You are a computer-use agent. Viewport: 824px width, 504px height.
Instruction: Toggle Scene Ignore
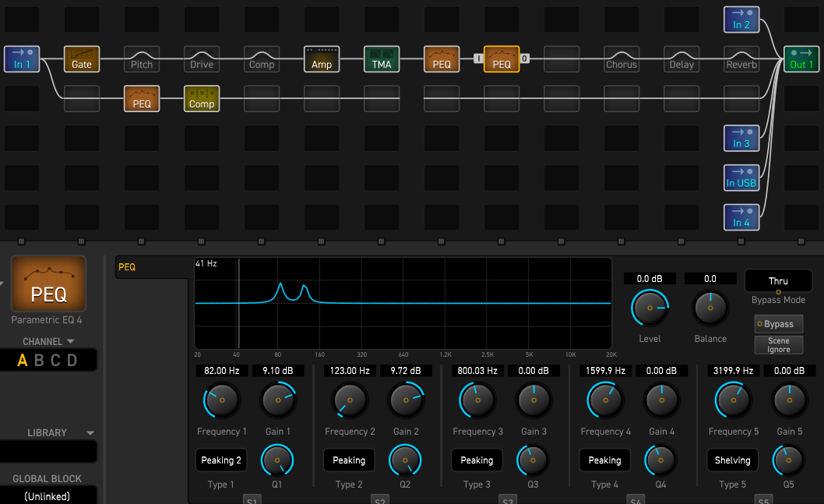tap(778, 345)
